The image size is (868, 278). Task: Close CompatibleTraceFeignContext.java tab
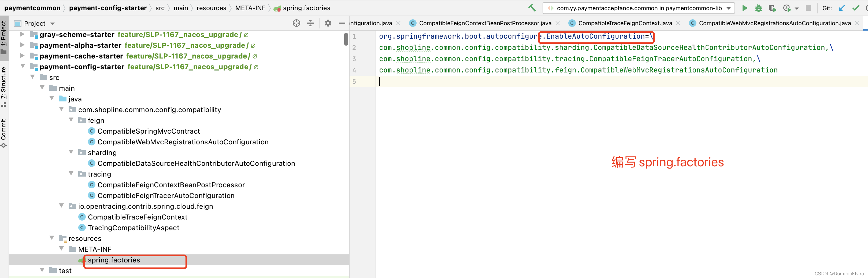(678, 23)
